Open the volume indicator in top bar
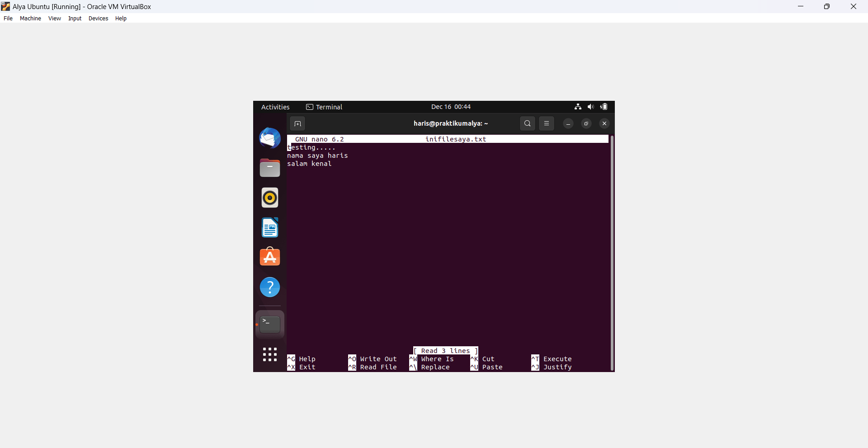Viewport: 868px width, 448px height. pos(591,107)
